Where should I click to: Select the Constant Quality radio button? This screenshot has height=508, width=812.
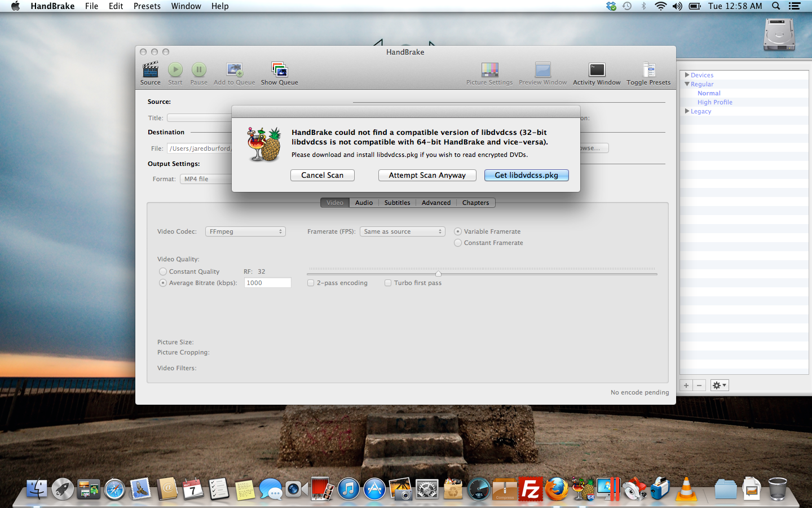pos(163,271)
